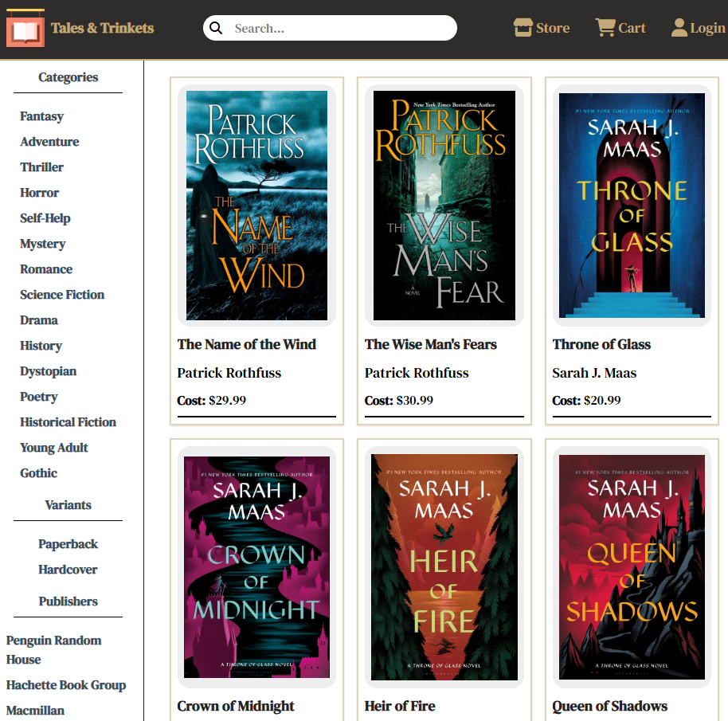The image size is (728, 721).
Task: Click the Login user icon
Action: pyautogui.click(x=679, y=27)
